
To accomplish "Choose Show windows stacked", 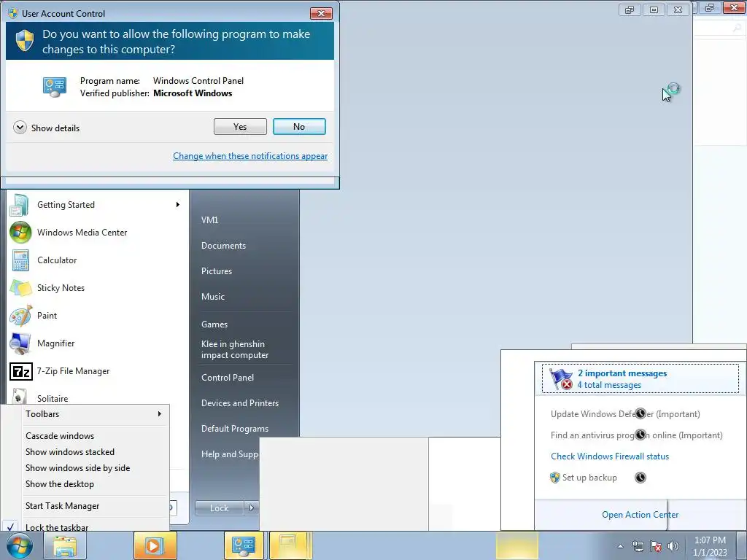I will [x=70, y=452].
